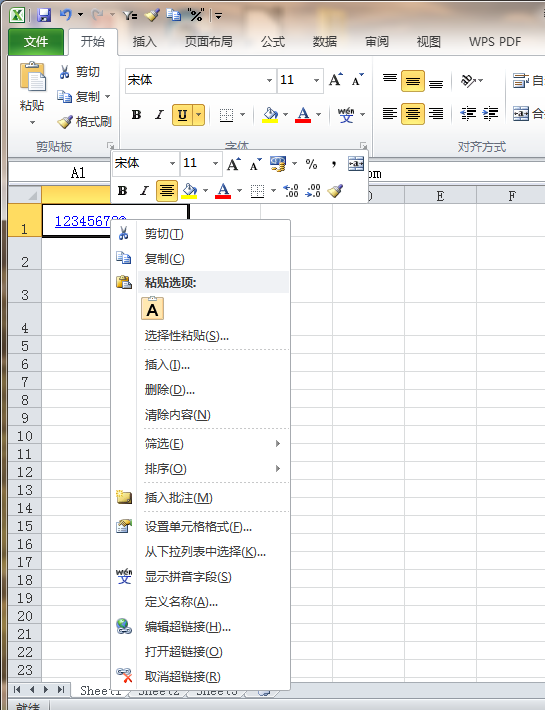This screenshot has height=710, width=545.
Task: Choose 编辑超链接(H) in context menu
Action: 200,627
